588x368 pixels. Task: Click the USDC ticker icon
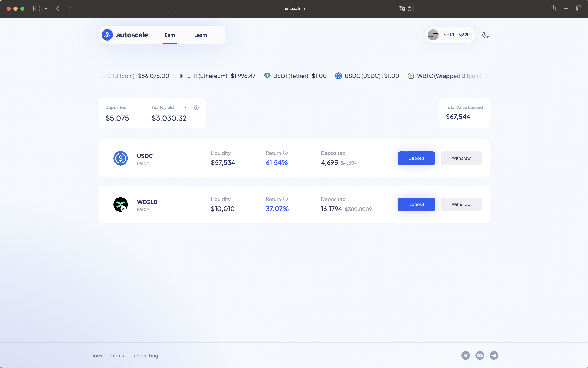(x=338, y=76)
